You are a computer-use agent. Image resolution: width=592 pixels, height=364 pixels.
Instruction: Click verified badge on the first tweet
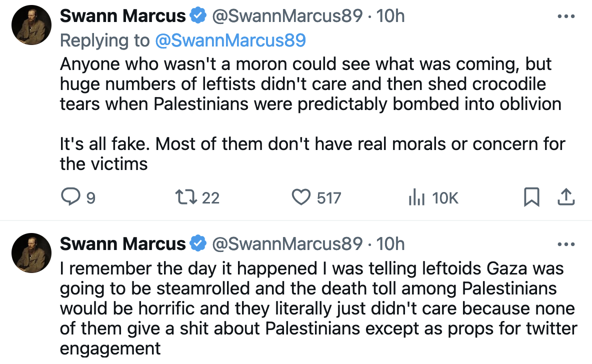point(198,16)
